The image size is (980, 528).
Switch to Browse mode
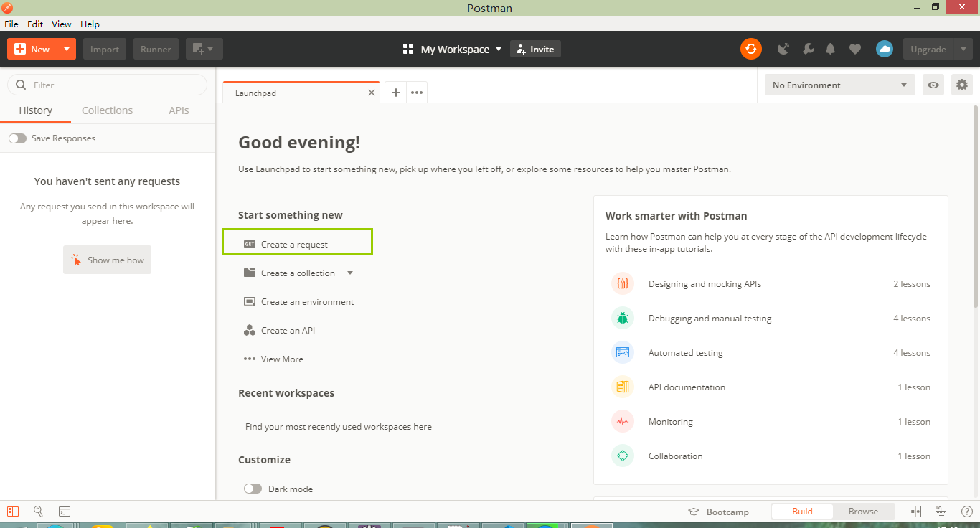863,511
